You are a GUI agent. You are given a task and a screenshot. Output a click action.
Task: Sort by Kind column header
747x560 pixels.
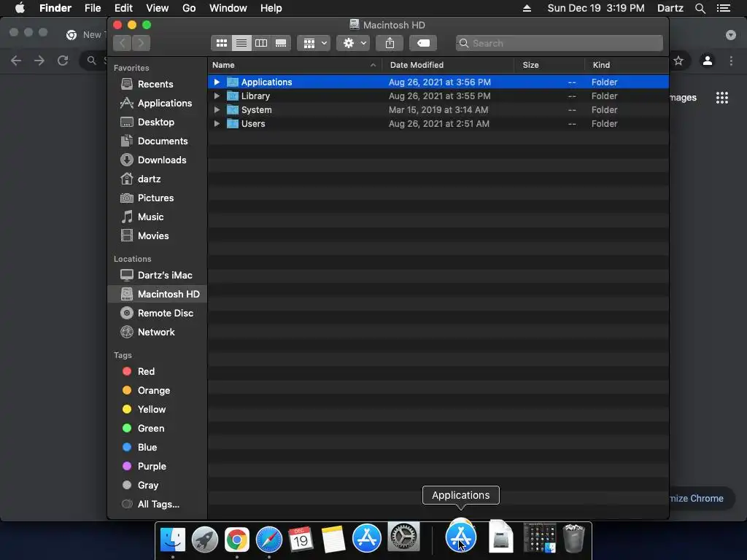tap(627, 65)
